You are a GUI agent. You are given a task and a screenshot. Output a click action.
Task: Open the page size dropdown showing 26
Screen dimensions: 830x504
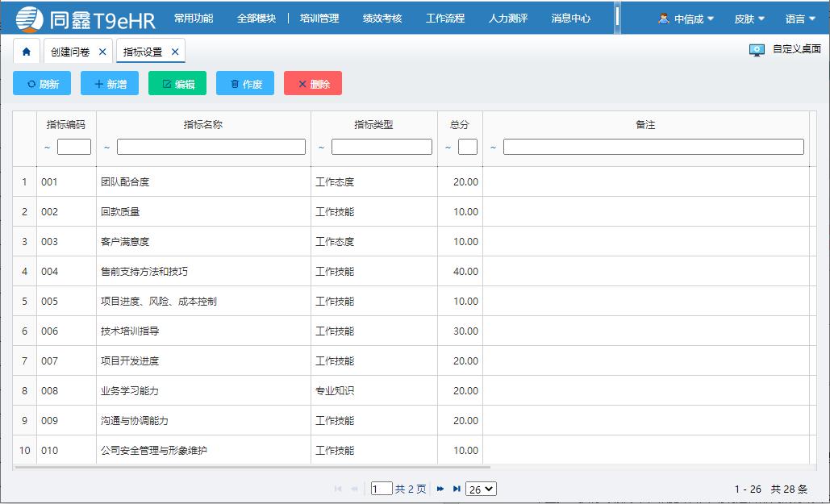coord(481,488)
